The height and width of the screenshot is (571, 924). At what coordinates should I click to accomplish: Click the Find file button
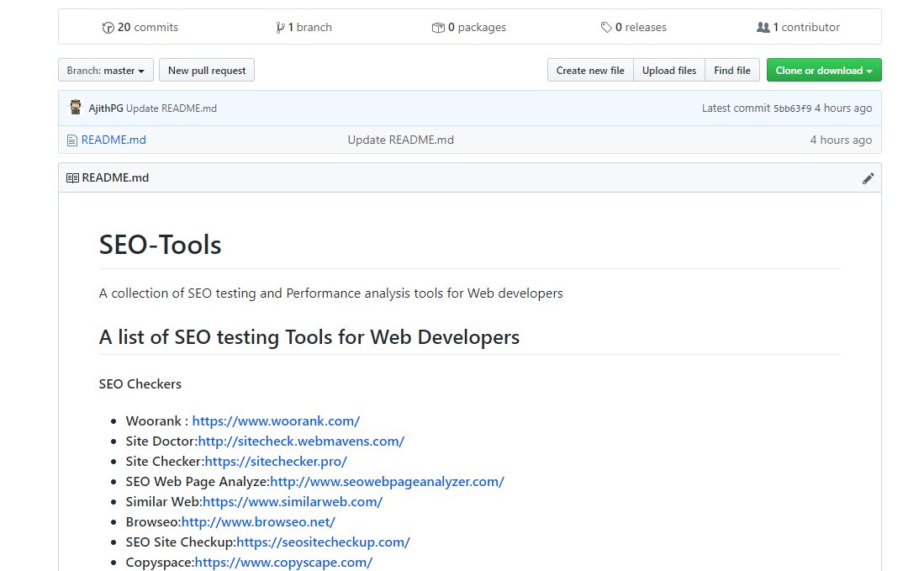click(732, 70)
